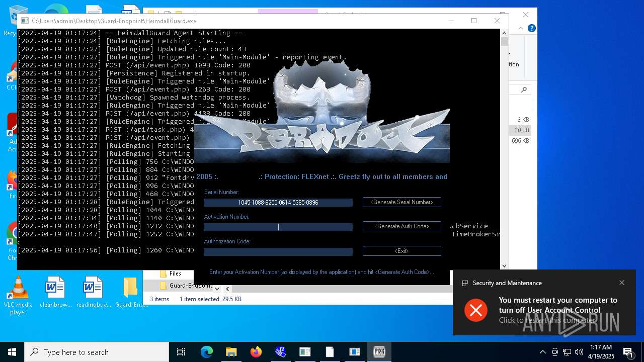This screenshot has width=644, height=362.
Task: Dismiss the Security and Maintenance notification
Action: point(622,283)
